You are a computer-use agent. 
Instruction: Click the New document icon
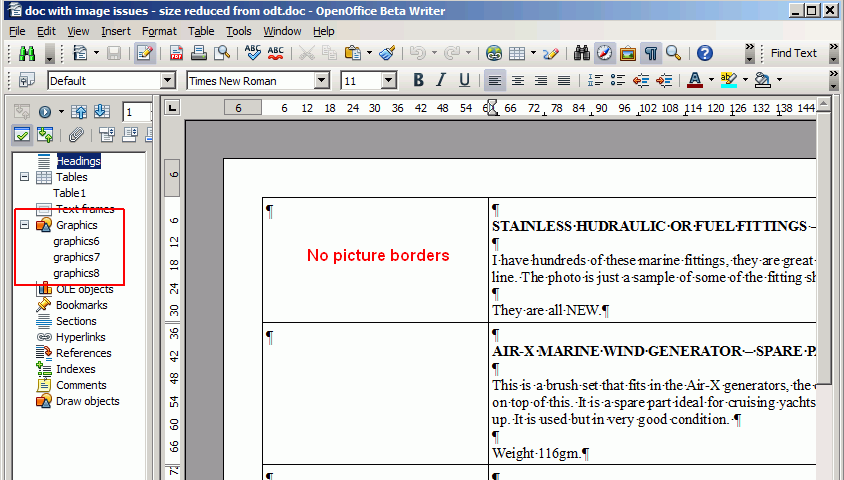tap(80, 53)
